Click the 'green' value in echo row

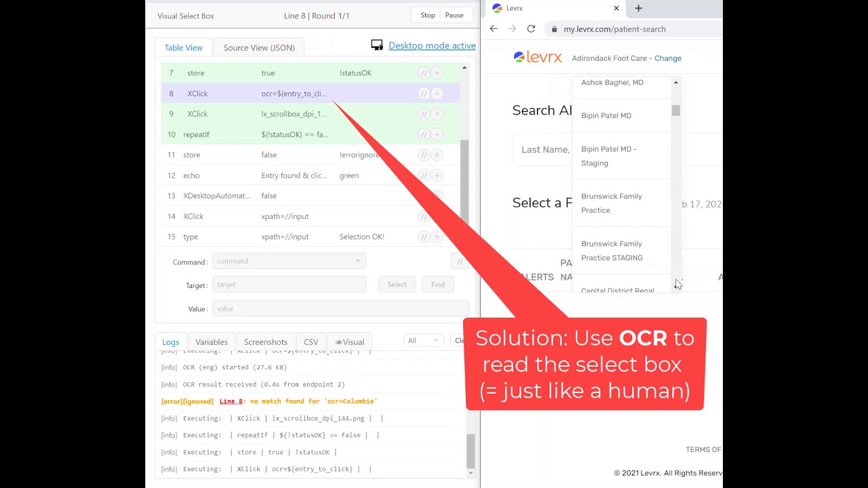349,176
